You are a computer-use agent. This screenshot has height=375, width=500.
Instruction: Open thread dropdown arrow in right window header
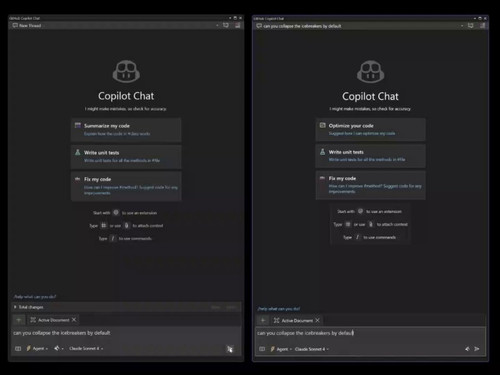tap(462, 26)
